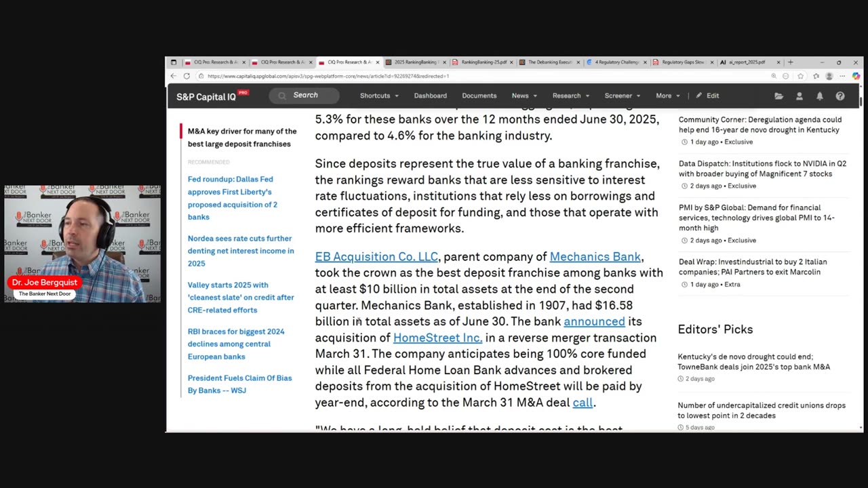Open 'President Fuels Claim Of Bias By Banks' article
The height and width of the screenshot is (488, 868).
(239, 384)
